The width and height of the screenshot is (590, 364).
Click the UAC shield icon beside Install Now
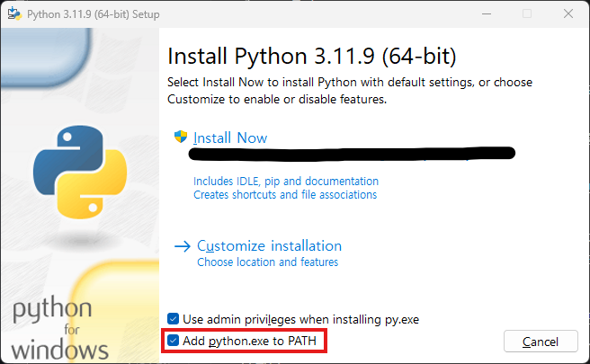(x=181, y=137)
